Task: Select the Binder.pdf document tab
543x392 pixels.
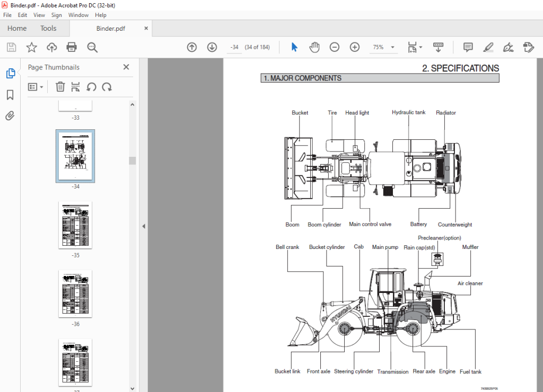Action: click(x=110, y=29)
